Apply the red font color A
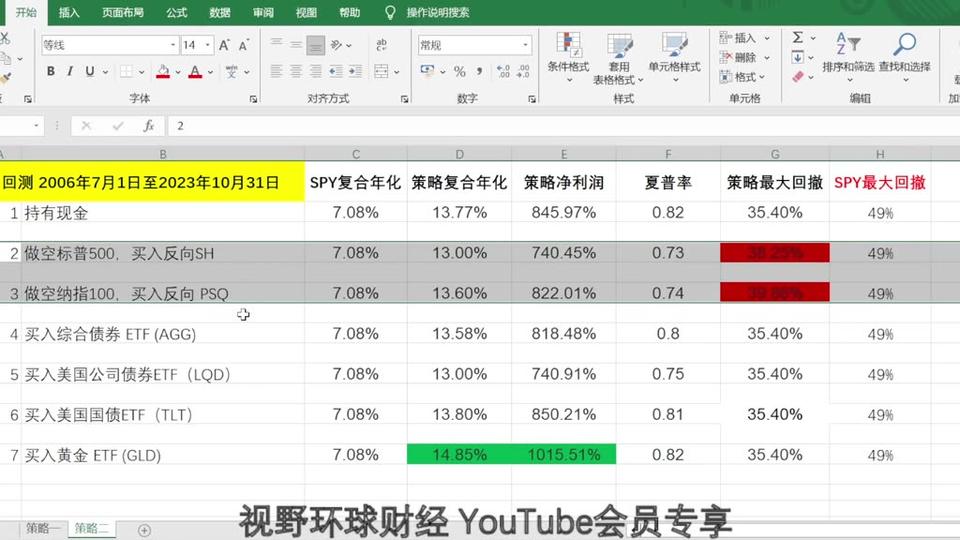Image resolution: width=960 pixels, height=540 pixels. pos(195,72)
